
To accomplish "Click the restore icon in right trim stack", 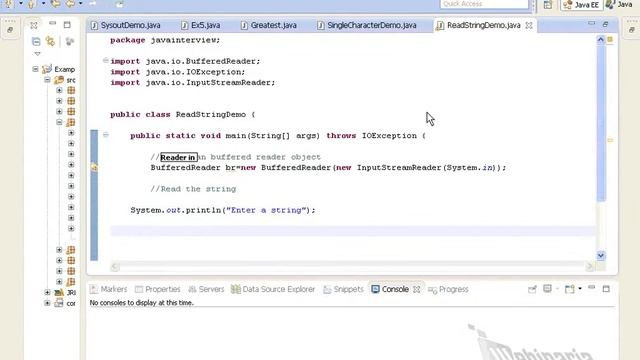I will pos(631,30).
